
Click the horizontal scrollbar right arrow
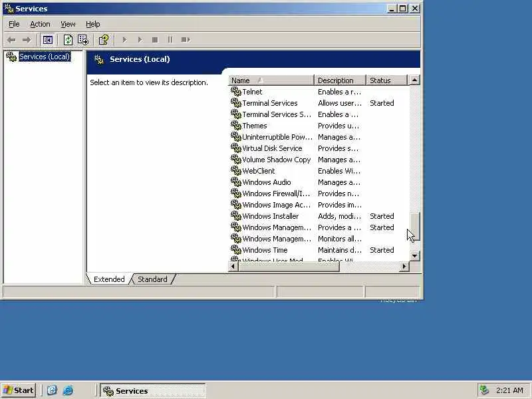[x=404, y=267]
